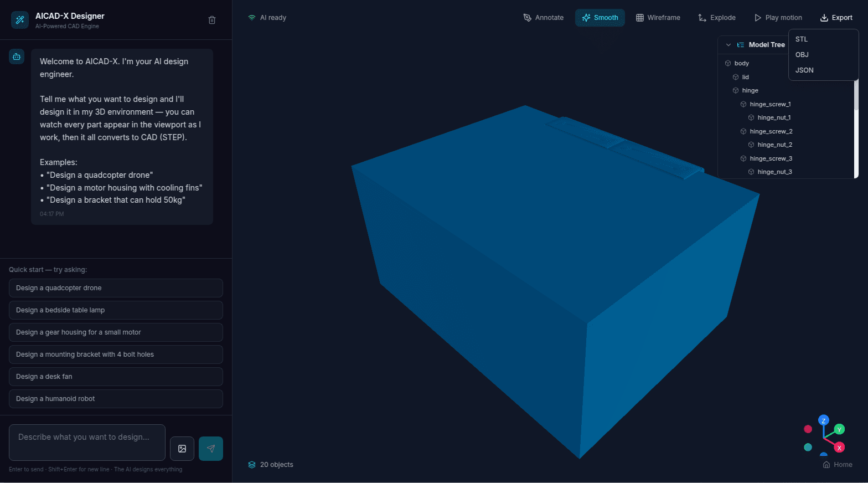Send the message with paper plane icon
868x483 pixels.
(211, 449)
